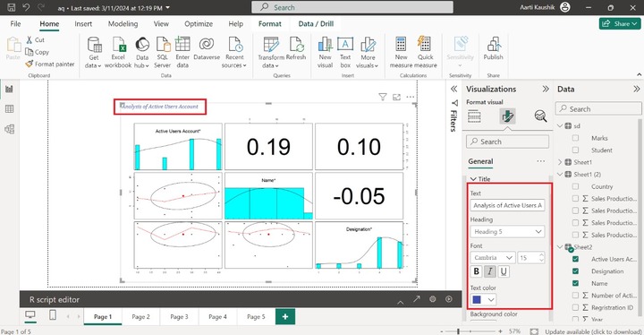644x335 pixels.
Task: Toggle Italic title formatting
Action: pyautogui.click(x=490, y=271)
